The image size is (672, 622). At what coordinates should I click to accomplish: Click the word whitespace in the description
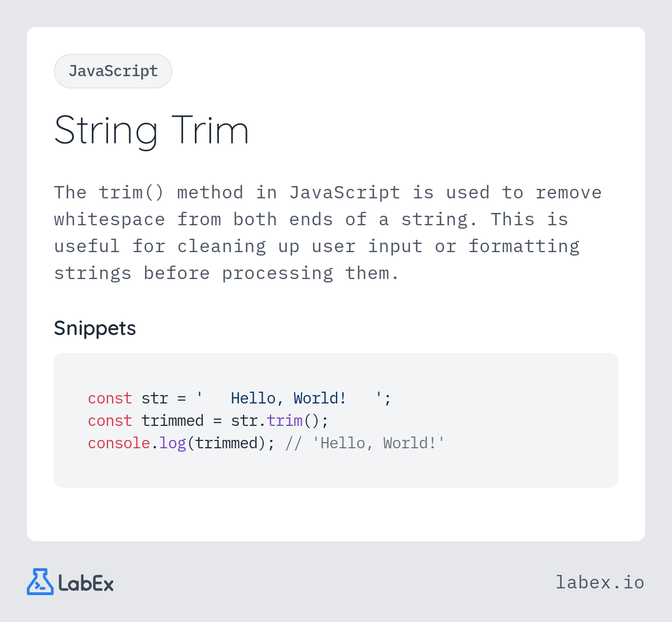pyautogui.click(x=109, y=220)
